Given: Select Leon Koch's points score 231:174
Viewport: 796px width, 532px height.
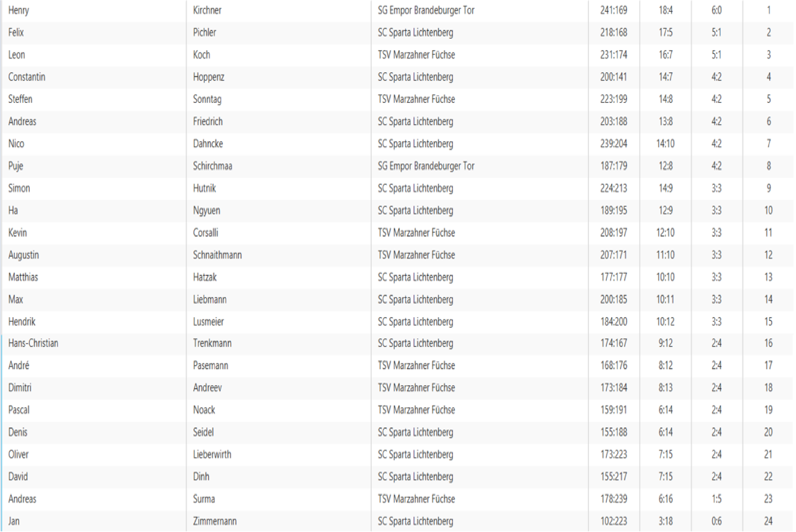Looking at the screenshot, I should [613, 55].
